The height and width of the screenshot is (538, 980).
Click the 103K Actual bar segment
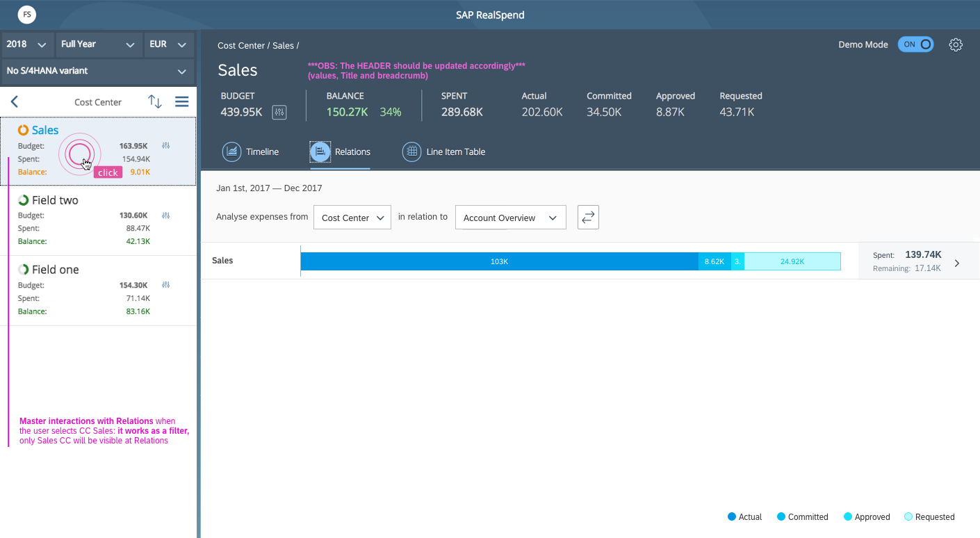[x=499, y=261]
